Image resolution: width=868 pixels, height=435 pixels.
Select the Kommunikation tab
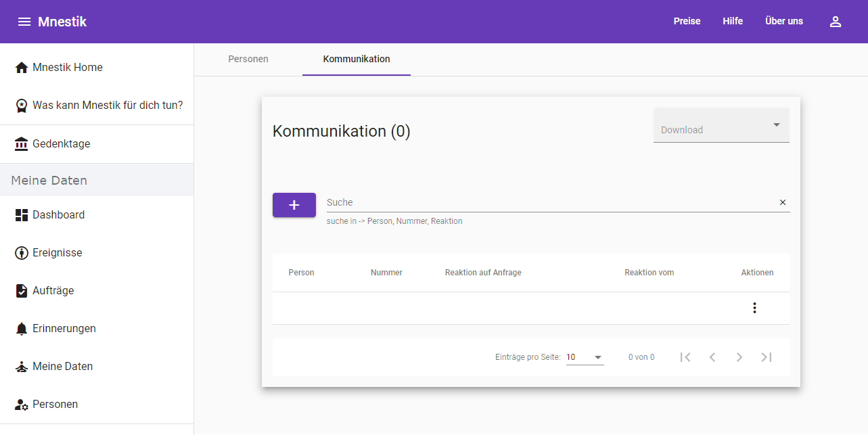coord(356,60)
